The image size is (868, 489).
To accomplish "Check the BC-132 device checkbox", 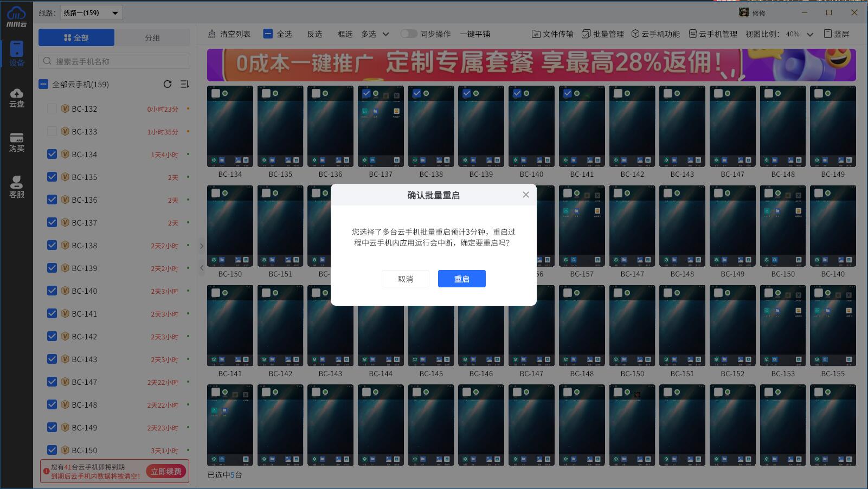I will [x=52, y=109].
